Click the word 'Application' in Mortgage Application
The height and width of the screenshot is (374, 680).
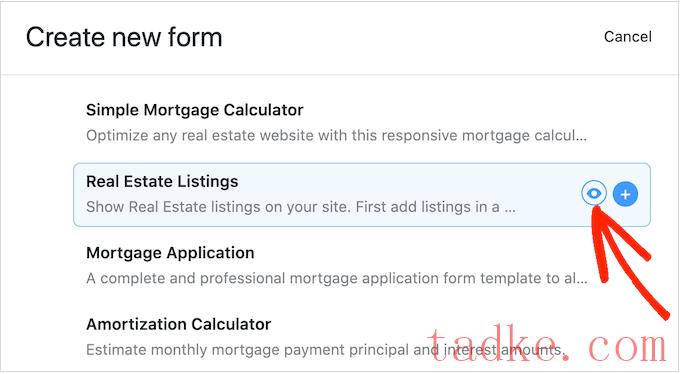point(210,253)
